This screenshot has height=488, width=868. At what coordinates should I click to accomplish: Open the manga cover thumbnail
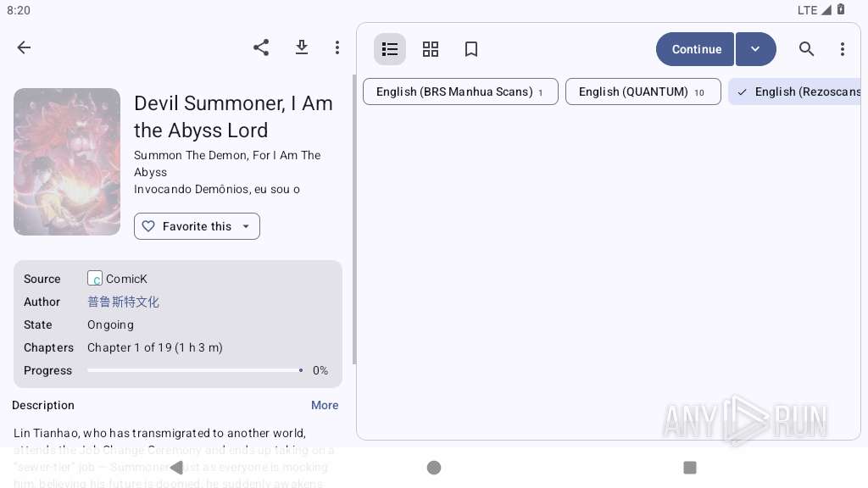(x=67, y=162)
